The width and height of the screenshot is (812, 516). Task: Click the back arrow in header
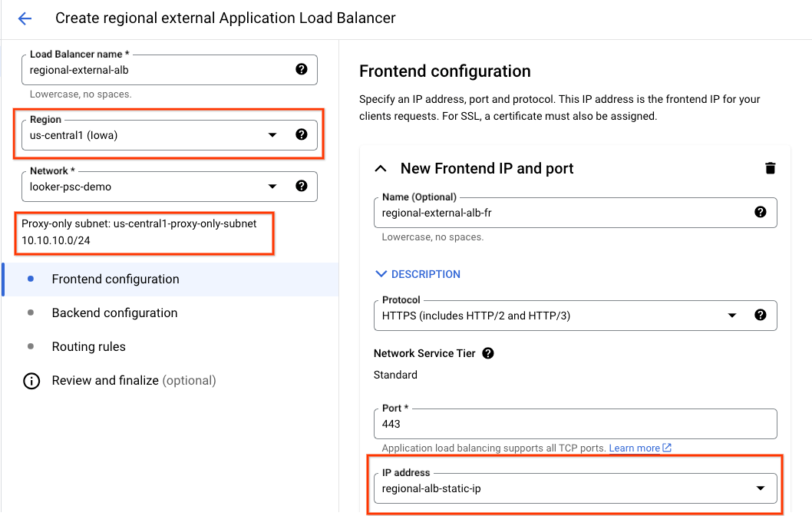25,18
